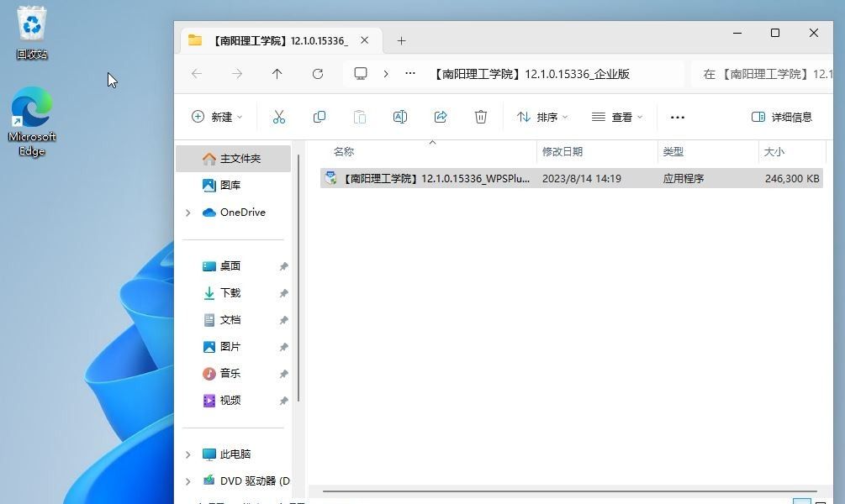
Task: Unpin the Desktop quick access item
Action: point(283,266)
